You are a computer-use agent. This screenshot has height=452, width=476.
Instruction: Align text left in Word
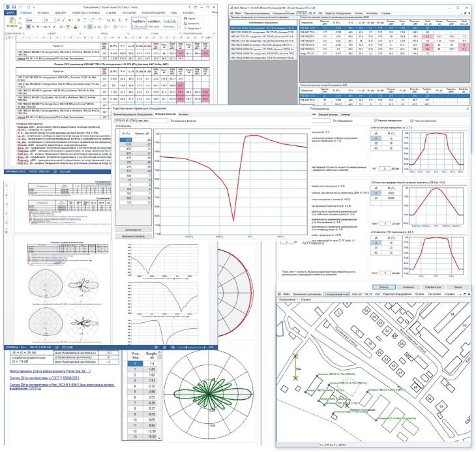pos(85,27)
